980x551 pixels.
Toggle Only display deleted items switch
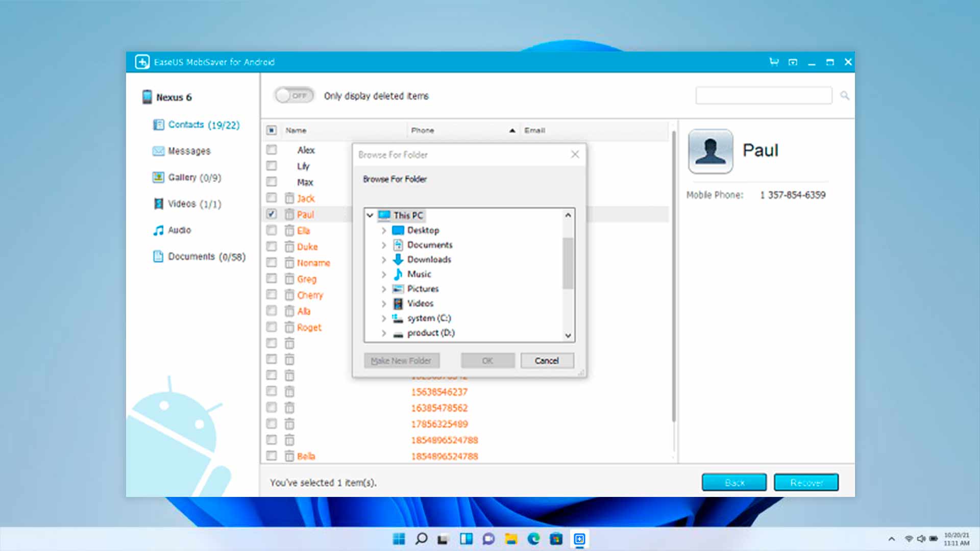point(294,95)
